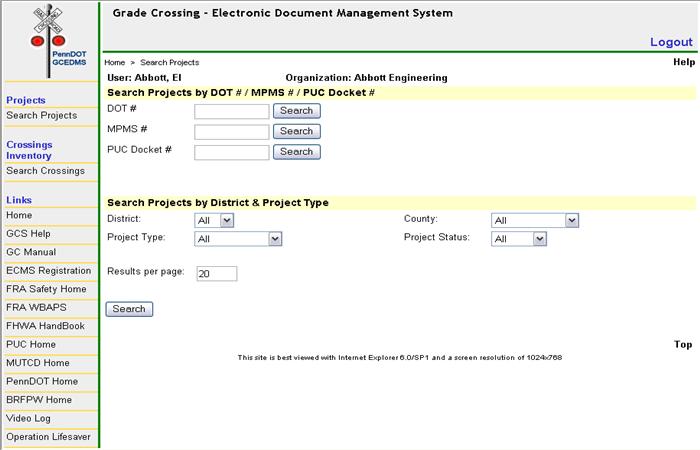Open the FRA Safety Home link
700x450 pixels.
pyautogui.click(x=46, y=289)
